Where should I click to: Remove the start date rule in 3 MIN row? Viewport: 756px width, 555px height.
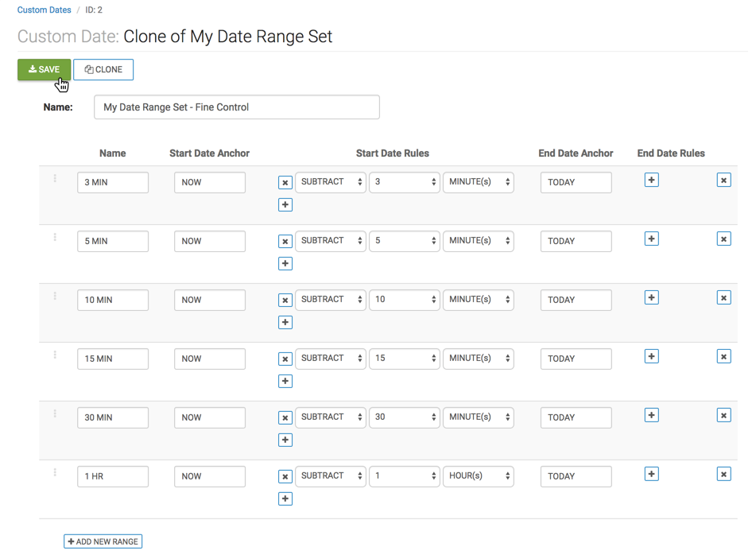(285, 183)
